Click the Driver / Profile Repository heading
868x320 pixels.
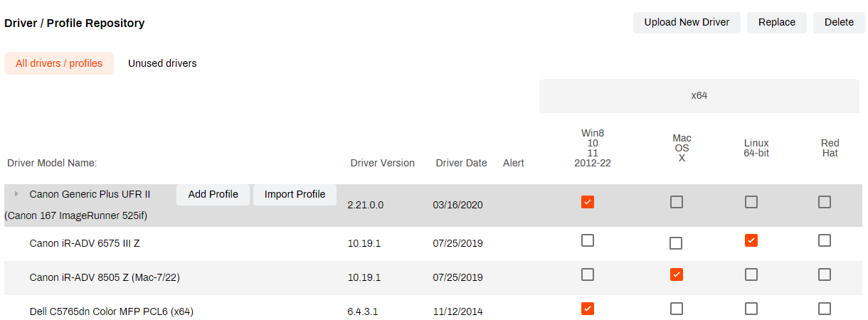tap(75, 23)
